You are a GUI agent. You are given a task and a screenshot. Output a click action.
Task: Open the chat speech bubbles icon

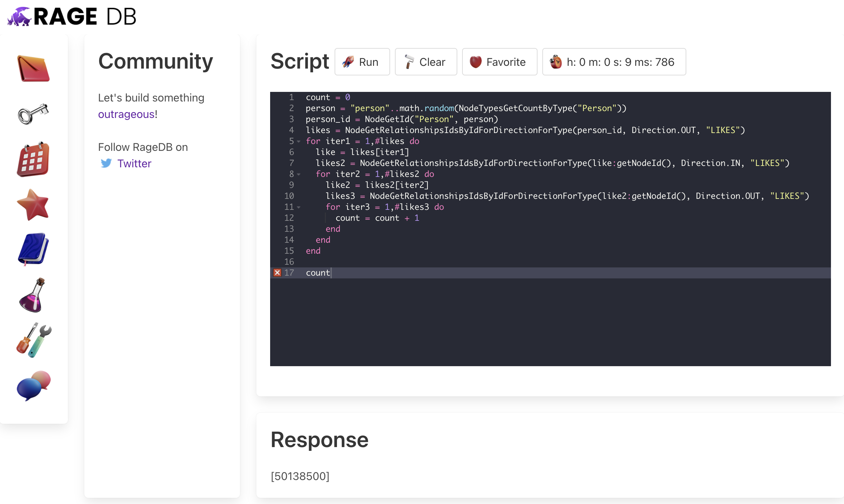(34, 385)
